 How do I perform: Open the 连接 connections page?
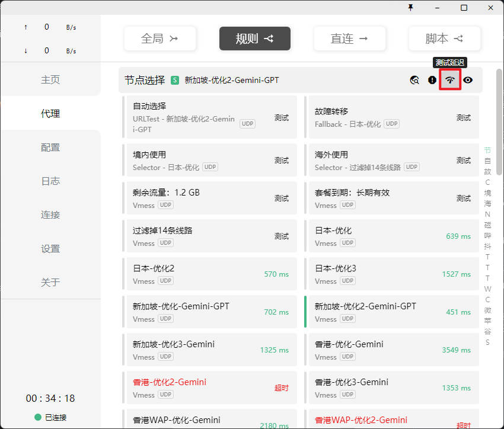[50, 215]
